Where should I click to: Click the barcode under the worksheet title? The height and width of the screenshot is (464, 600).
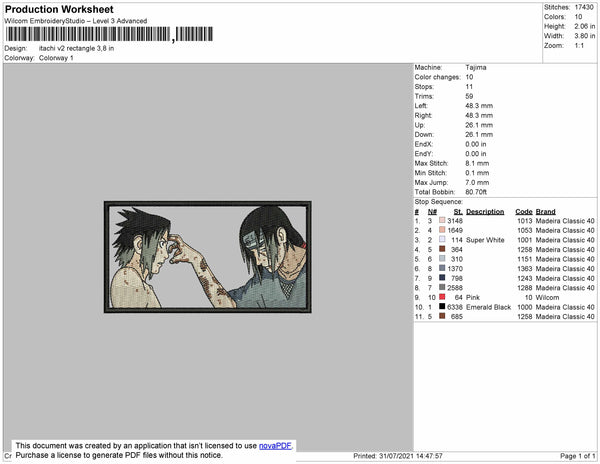(x=109, y=34)
